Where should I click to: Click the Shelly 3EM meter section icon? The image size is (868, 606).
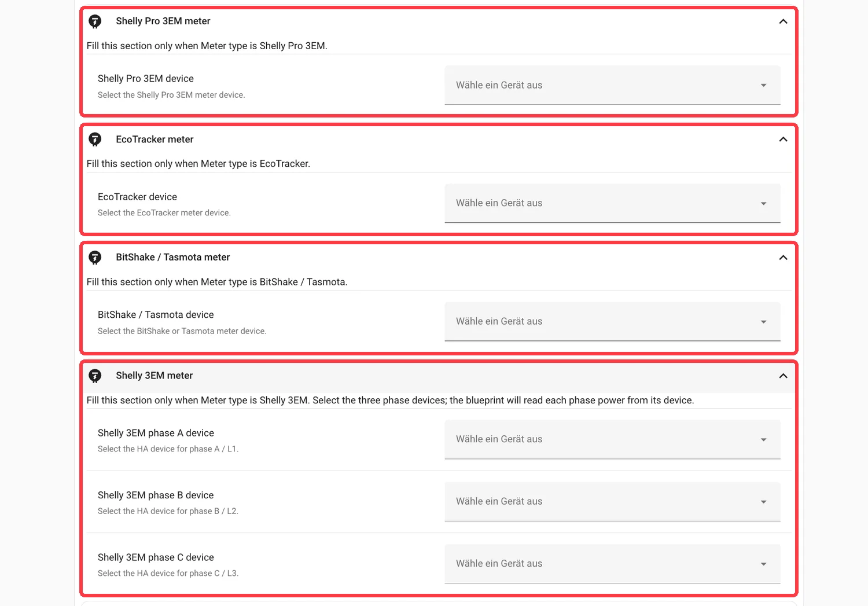coord(95,376)
